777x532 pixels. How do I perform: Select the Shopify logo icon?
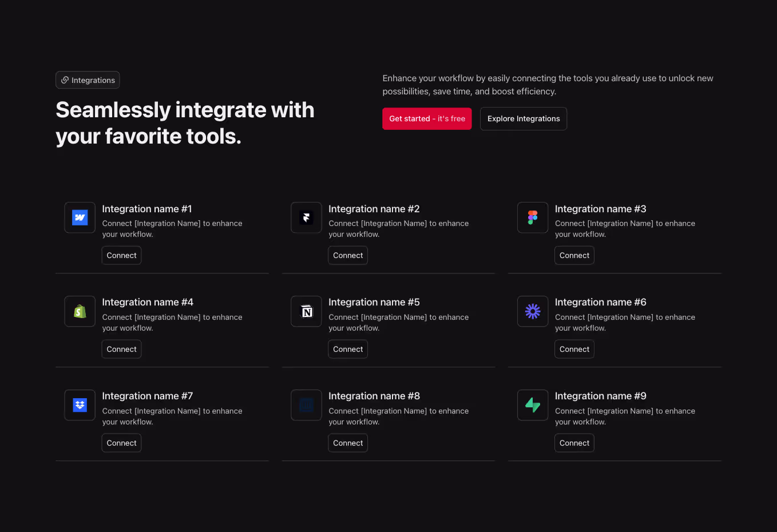[80, 311]
